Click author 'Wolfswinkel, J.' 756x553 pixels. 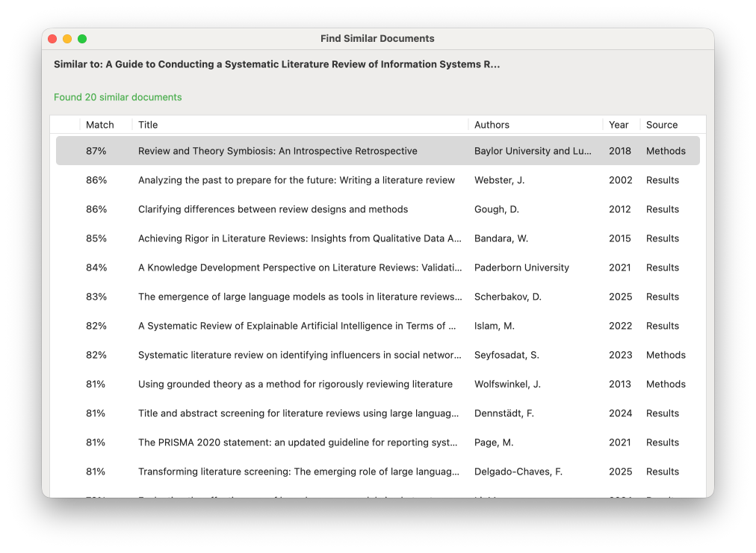[x=508, y=384]
